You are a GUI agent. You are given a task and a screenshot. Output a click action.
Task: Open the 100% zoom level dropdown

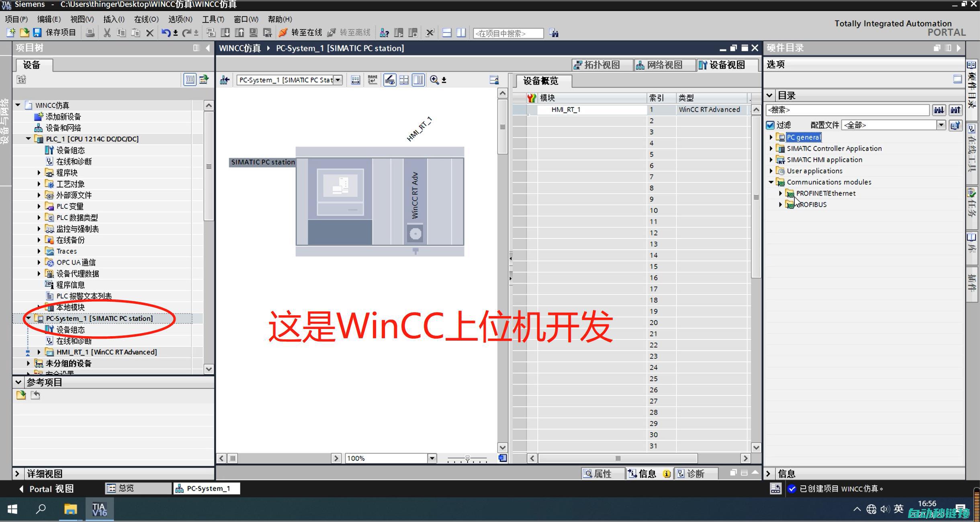(x=432, y=458)
